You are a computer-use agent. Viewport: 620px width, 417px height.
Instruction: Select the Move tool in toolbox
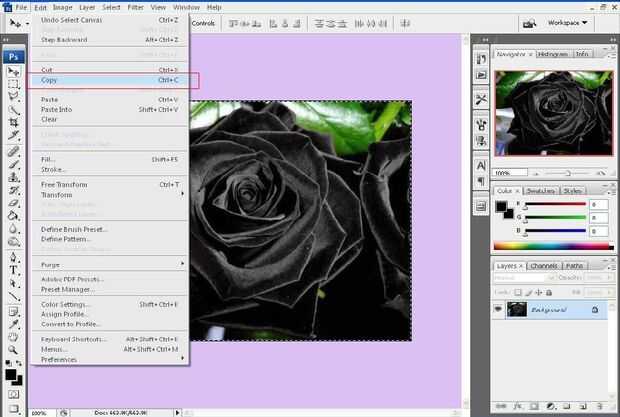tap(13, 72)
